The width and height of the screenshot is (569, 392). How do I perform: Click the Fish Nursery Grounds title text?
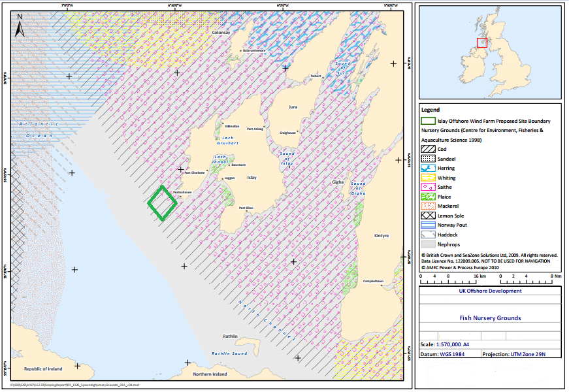click(x=489, y=318)
